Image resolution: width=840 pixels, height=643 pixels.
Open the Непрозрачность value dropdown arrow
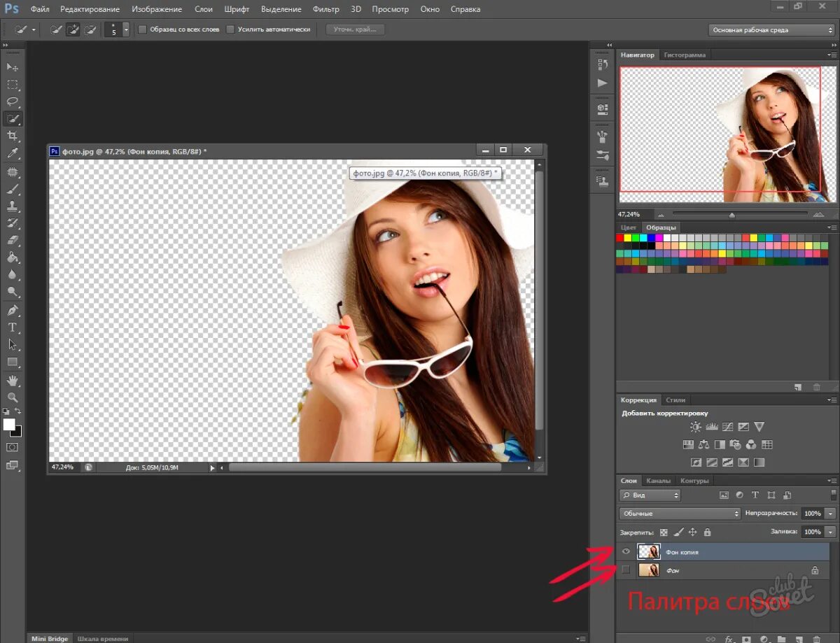[830, 514]
